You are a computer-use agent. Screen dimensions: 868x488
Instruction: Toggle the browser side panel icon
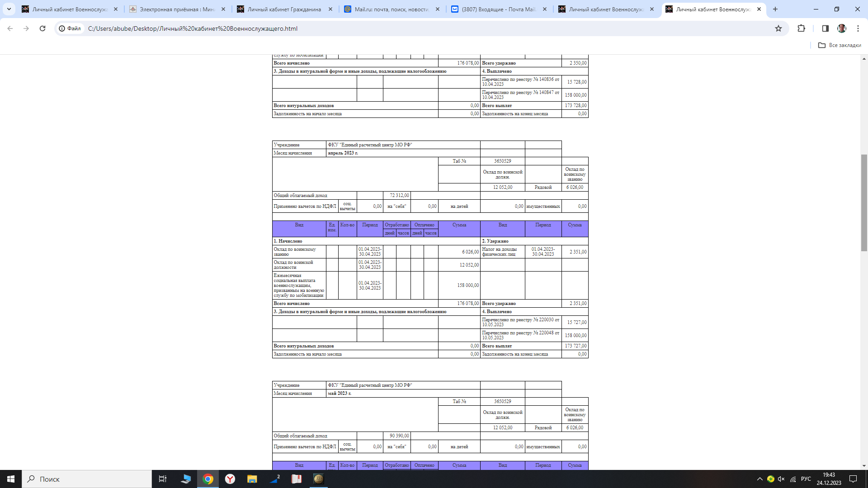pyautogui.click(x=825, y=28)
